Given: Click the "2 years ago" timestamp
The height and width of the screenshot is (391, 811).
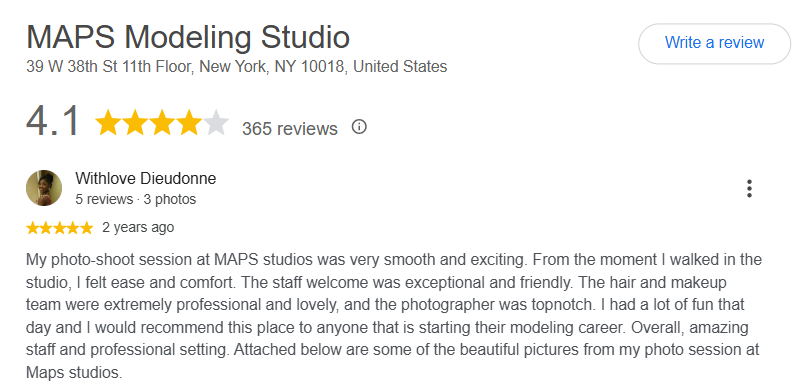Looking at the screenshot, I should pos(138,228).
